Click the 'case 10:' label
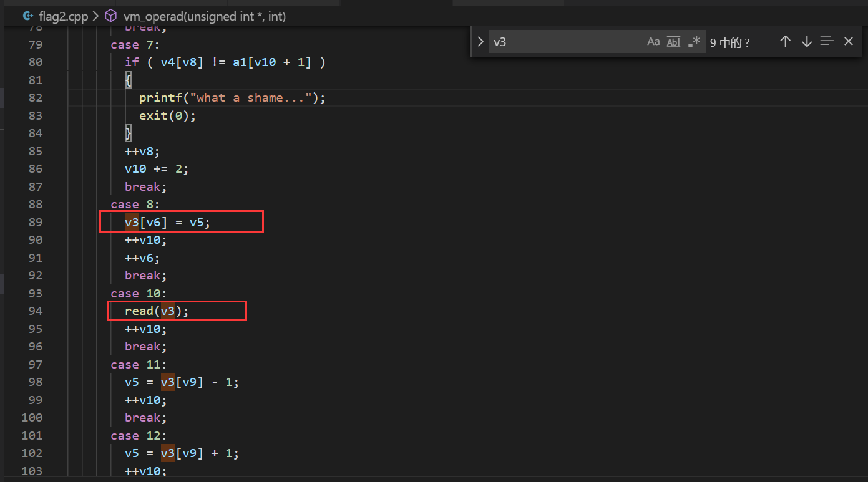The image size is (868, 482). [x=139, y=293]
